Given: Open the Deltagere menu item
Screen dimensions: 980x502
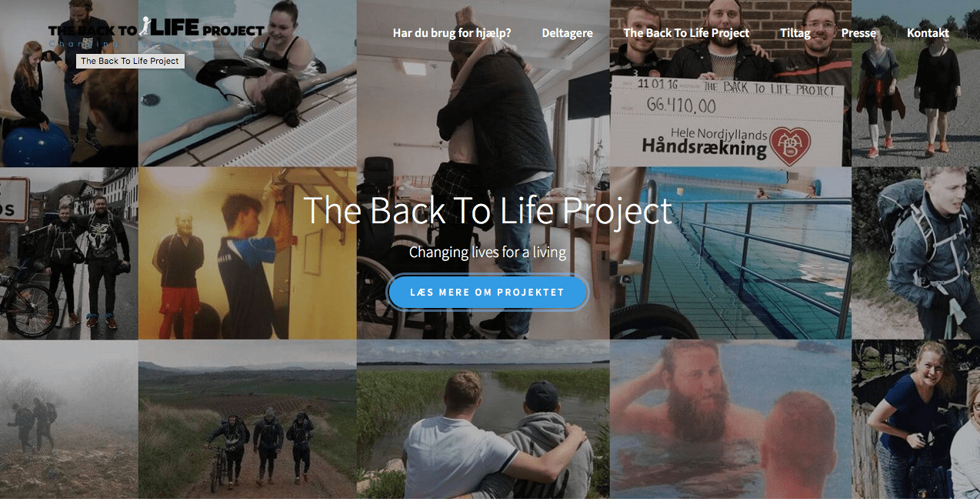Looking at the screenshot, I should (567, 33).
